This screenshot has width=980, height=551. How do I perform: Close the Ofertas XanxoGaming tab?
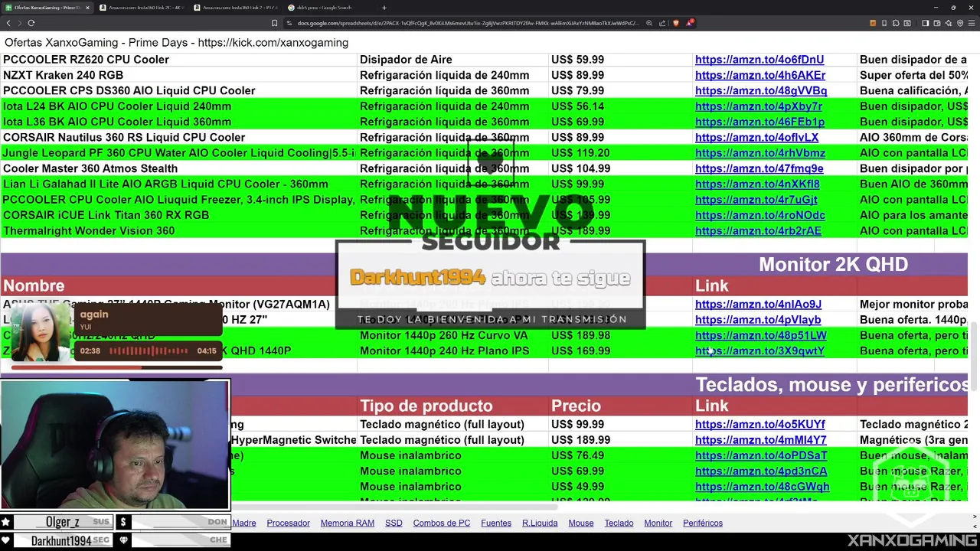(87, 8)
